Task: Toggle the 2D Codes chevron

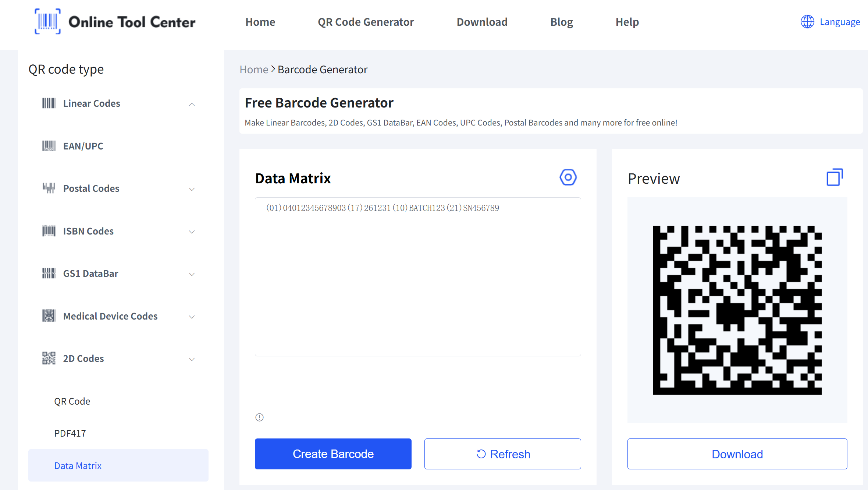Action: 192,359
